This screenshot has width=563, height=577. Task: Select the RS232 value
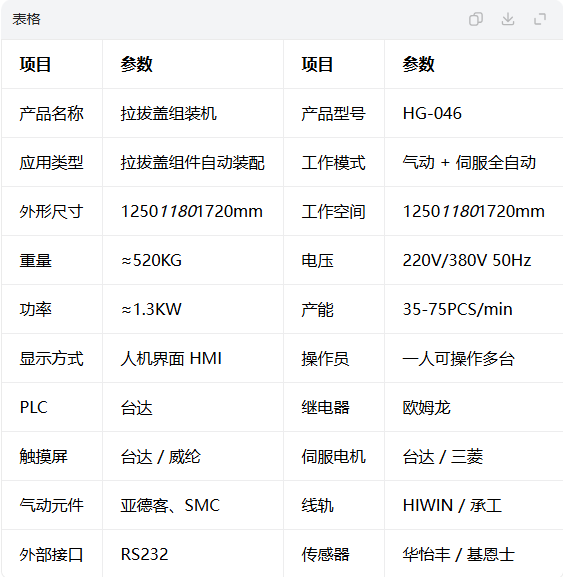pos(144,554)
